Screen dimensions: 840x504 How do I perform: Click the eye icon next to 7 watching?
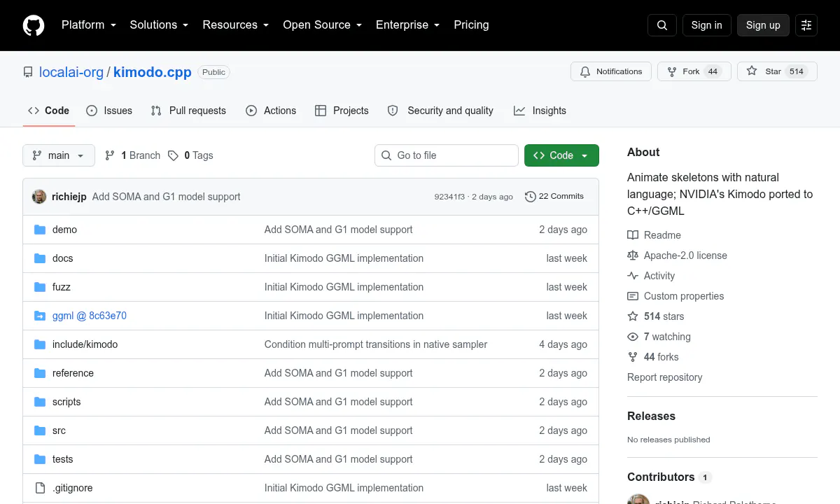click(633, 337)
